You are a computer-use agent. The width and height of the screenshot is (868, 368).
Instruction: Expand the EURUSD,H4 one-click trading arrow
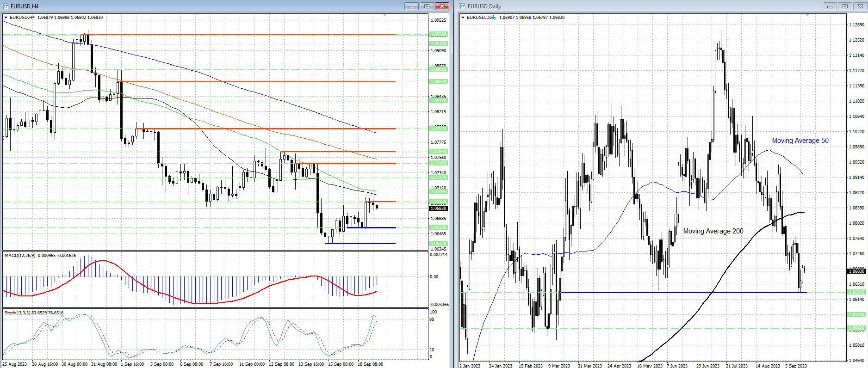pos(6,18)
